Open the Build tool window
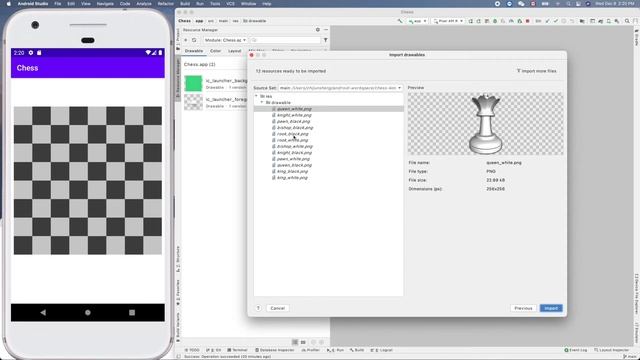640x360 pixels. (x=357, y=350)
